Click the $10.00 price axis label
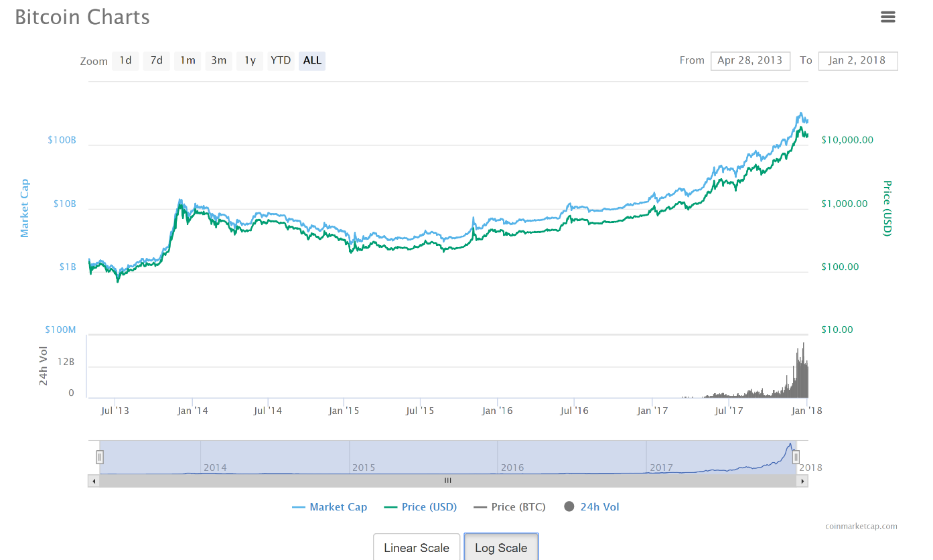The image size is (933, 560). tap(837, 330)
